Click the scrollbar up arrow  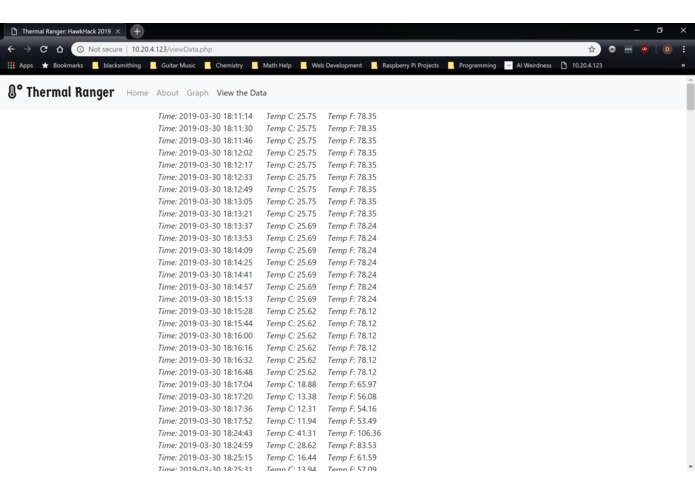tap(690, 79)
